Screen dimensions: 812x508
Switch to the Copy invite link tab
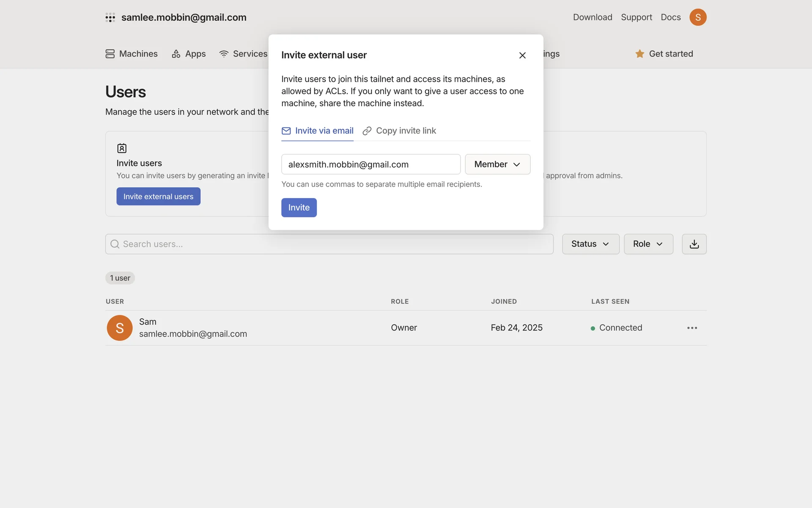tap(406, 131)
